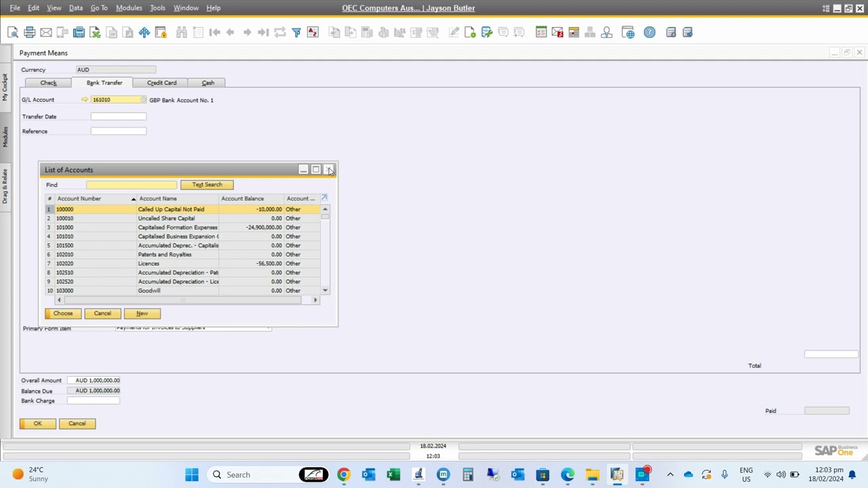Click the Launch Application blue arrows icon

pyautogui.click(x=144, y=33)
